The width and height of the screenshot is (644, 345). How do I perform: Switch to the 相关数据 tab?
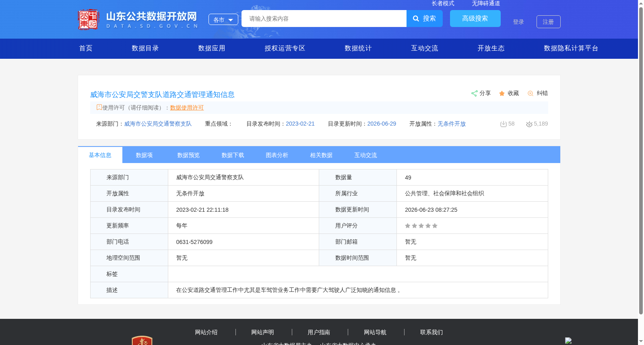[x=322, y=155]
